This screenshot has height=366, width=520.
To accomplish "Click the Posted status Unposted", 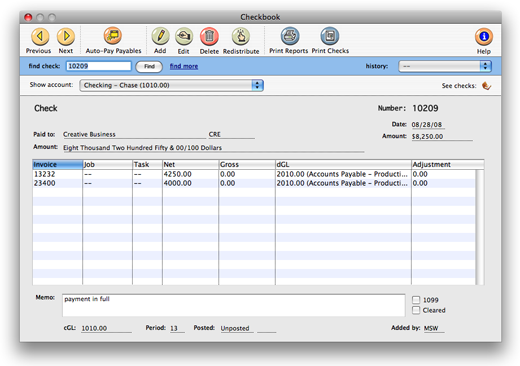I will (235, 328).
